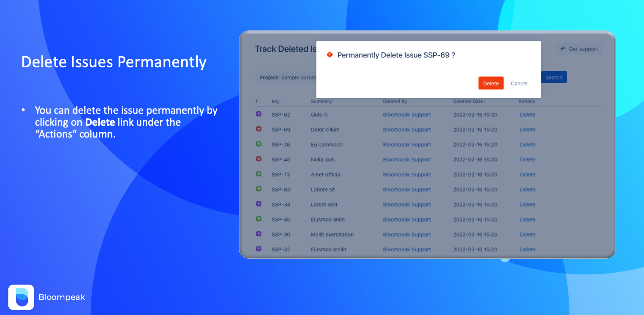Click the blue Search button

[x=554, y=77]
